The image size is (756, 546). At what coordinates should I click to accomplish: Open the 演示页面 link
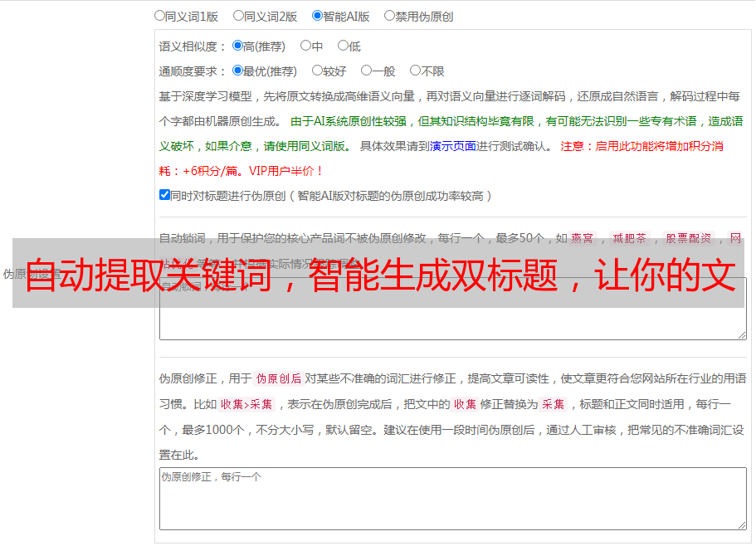(453, 146)
